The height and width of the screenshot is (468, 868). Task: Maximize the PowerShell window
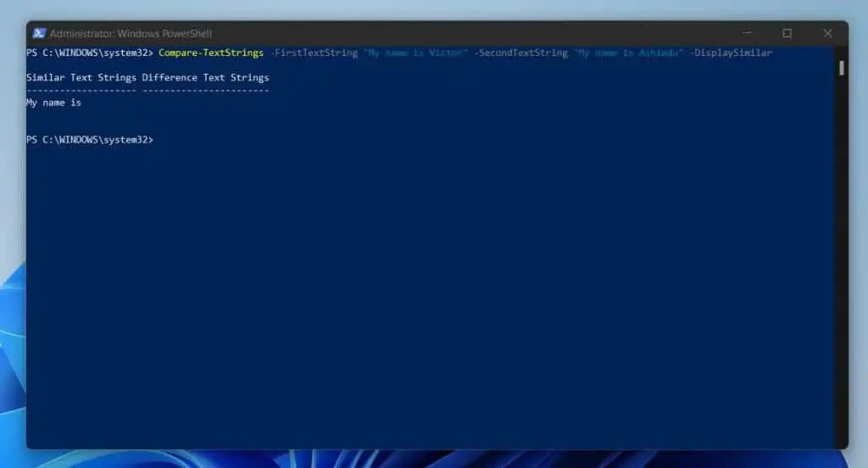coord(787,33)
